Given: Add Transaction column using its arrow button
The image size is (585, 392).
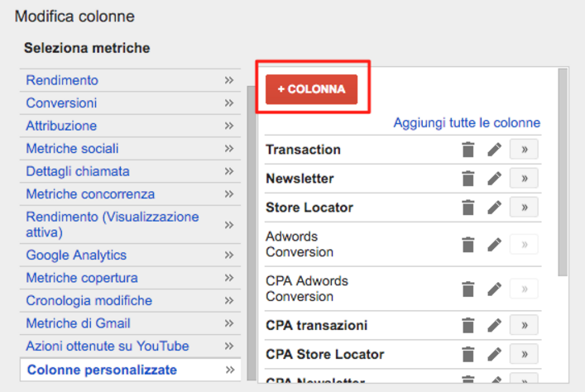Looking at the screenshot, I should tap(525, 150).
